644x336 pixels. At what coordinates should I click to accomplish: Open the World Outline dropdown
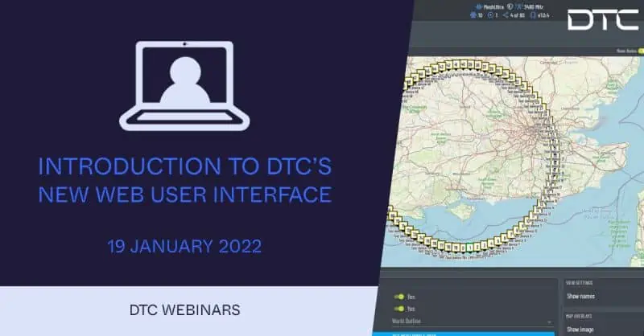point(472,322)
